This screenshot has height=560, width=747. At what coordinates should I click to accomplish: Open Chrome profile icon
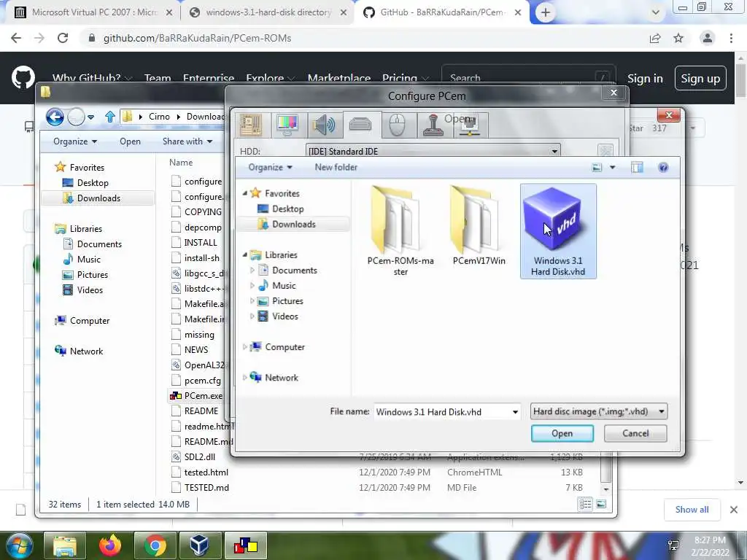[707, 38]
